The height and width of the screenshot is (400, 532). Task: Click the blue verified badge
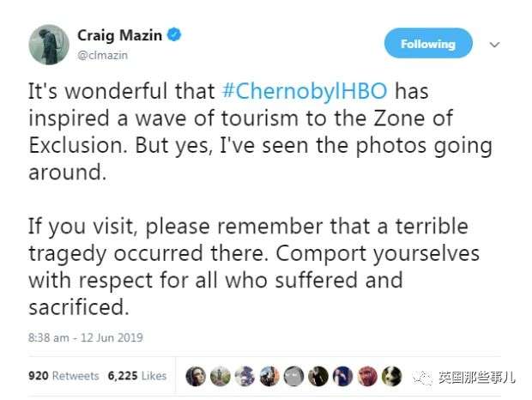coord(174,36)
